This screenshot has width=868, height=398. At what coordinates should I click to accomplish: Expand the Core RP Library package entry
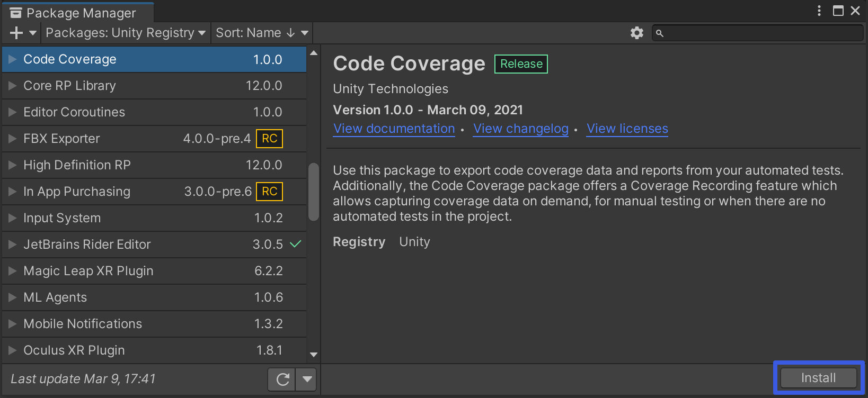[x=13, y=86]
